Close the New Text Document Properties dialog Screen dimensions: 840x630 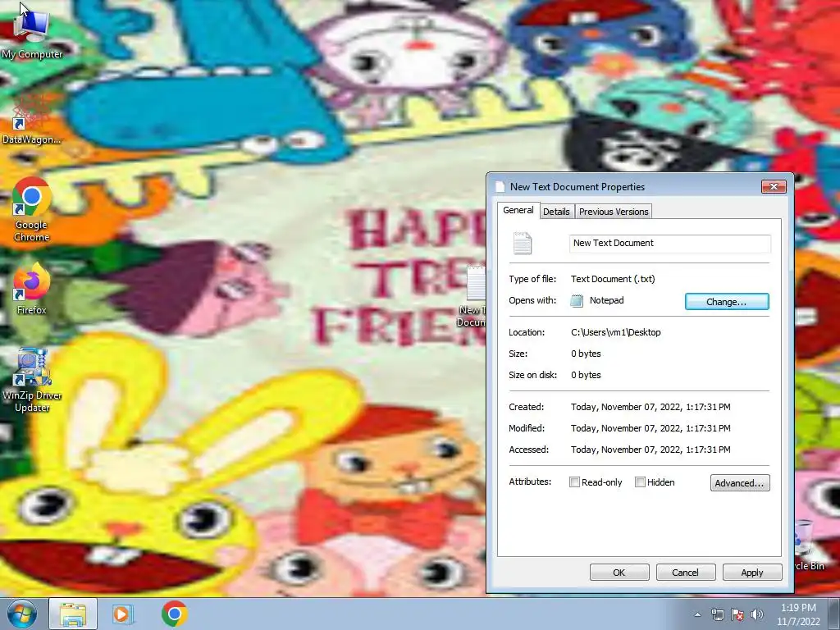[x=774, y=186]
